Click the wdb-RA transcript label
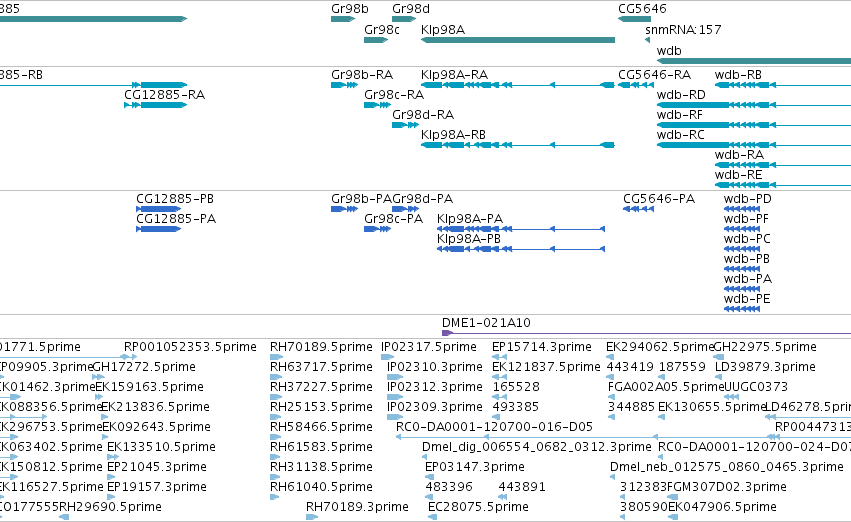 click(x=739, y=155)
